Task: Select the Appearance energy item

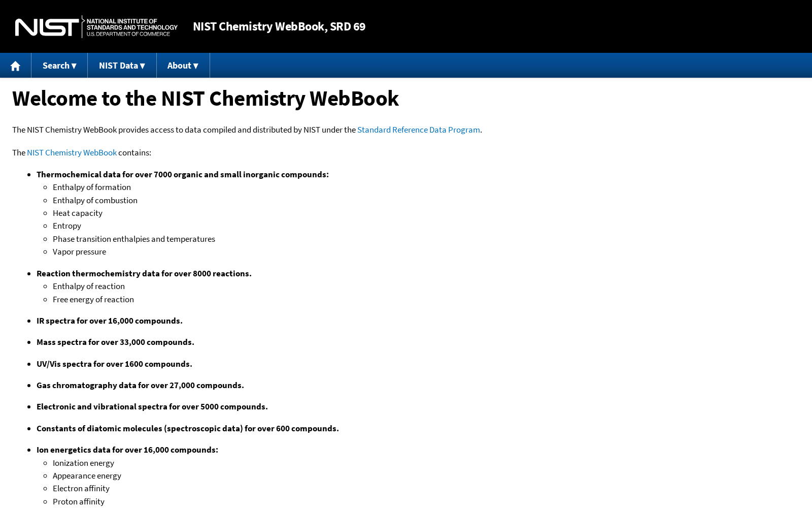Action: (x=87, y=475)
